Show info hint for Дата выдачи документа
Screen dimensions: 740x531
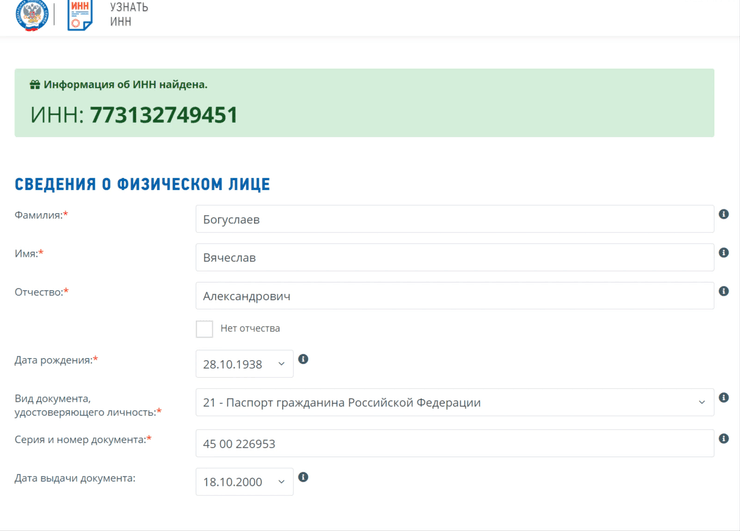point(303,477)
